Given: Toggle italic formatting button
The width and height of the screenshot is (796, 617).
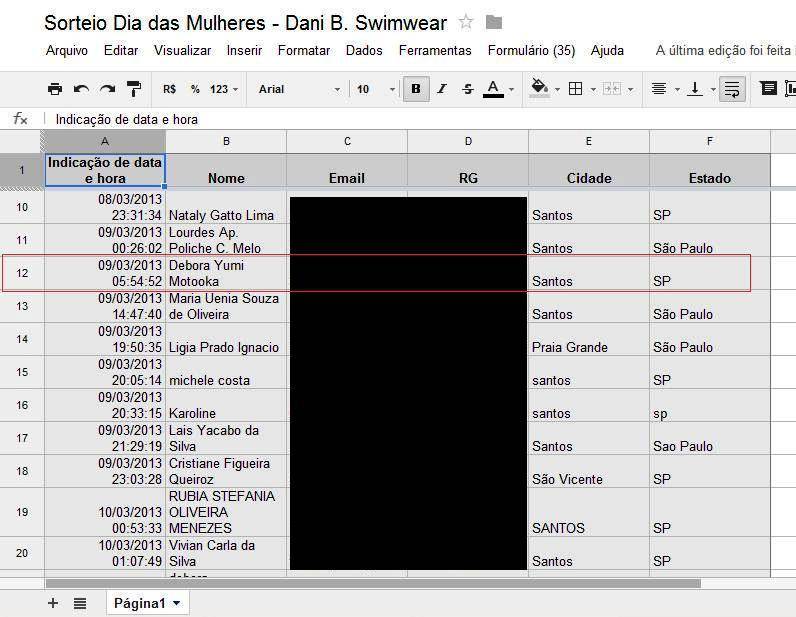Looking at the screenshot, I should click(x=441, y=89).
